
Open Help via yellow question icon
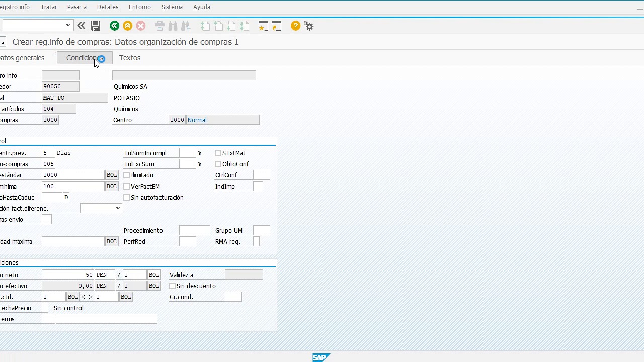[x=295, y=26]
